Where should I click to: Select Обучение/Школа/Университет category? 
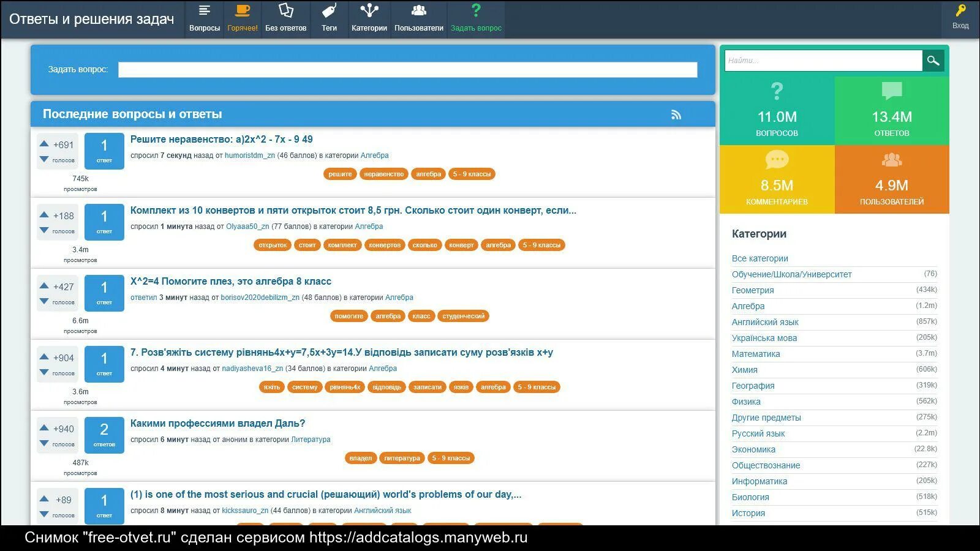pos(792,274)
